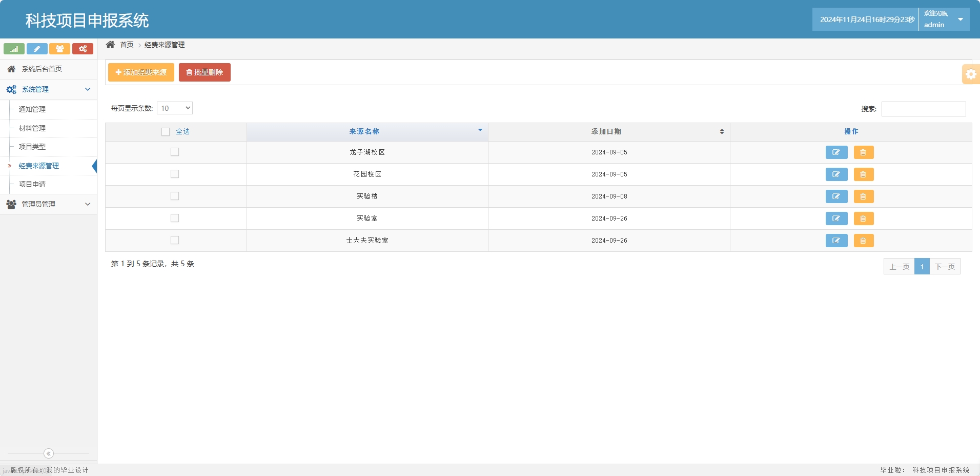Delete the 花园校区 row
The width and height of the screenshot is (980, 476).
click(x=863, y=174)
